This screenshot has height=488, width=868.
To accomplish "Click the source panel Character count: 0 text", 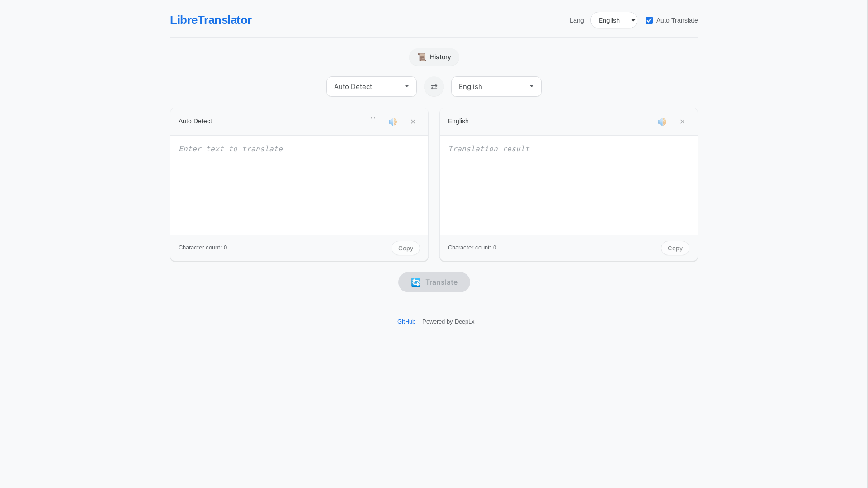I will (x=203, y=248).
